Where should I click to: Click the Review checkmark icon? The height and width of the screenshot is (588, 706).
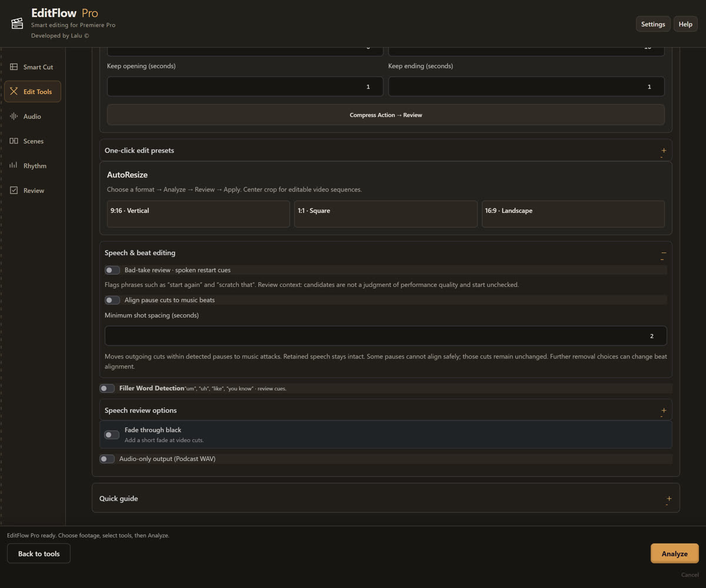(x=14, y=191)
